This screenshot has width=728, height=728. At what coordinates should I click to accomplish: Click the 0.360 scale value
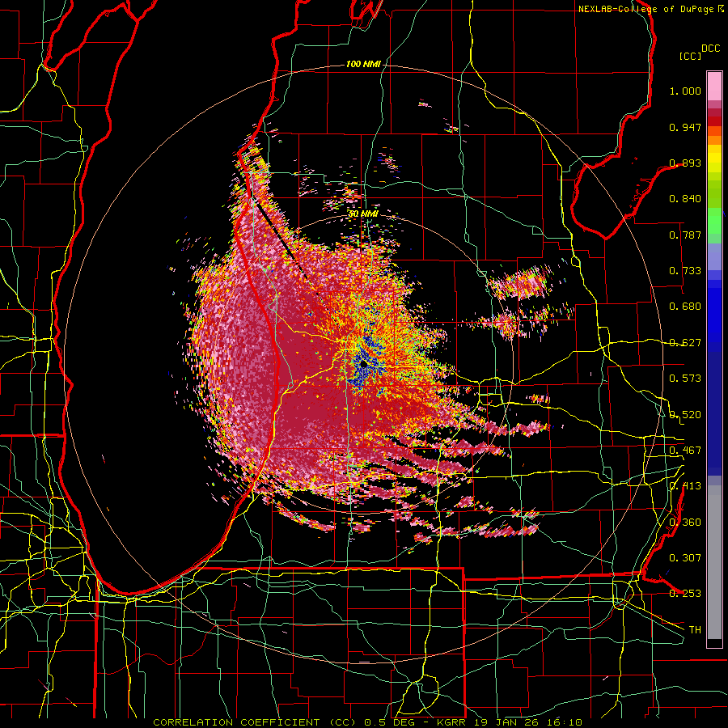coord(685,523)
